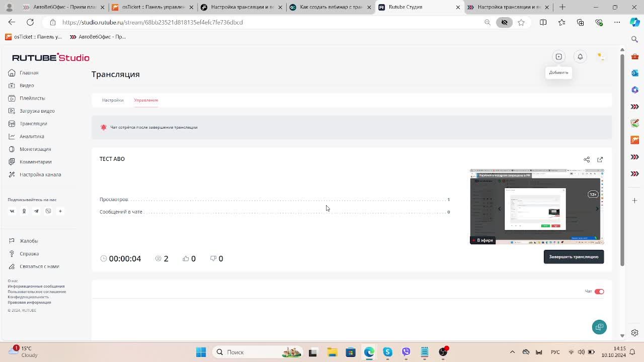Open Монетизация in the sidebar
The image size is (644, 362).
[x=30, y=149]
